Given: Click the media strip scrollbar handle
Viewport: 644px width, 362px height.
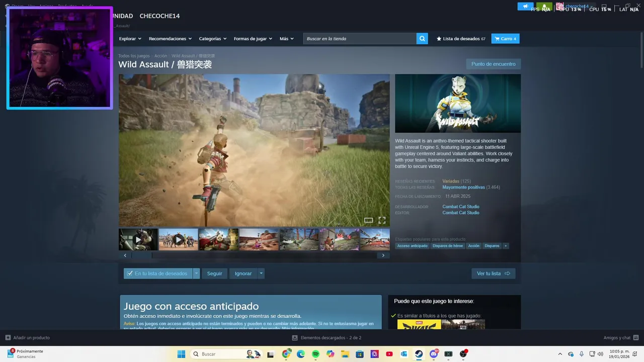Looking at the screenshot, I should 142,255.
